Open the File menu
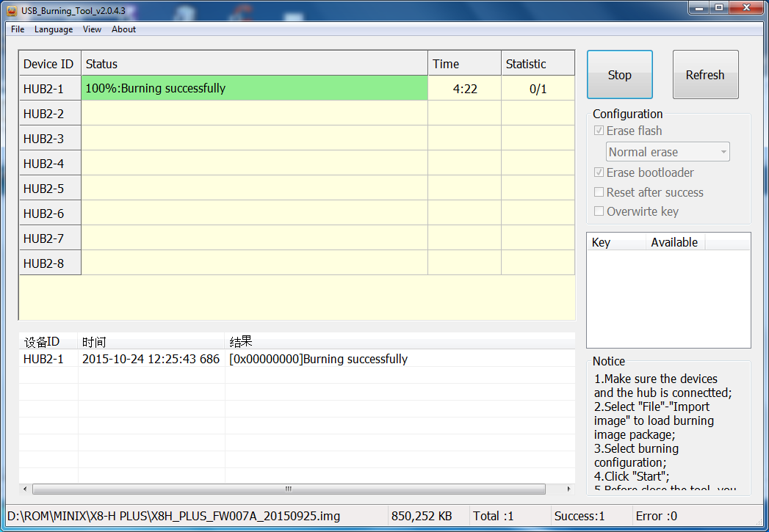The height and width of the screenshot is (532, 769). (18, 29)
